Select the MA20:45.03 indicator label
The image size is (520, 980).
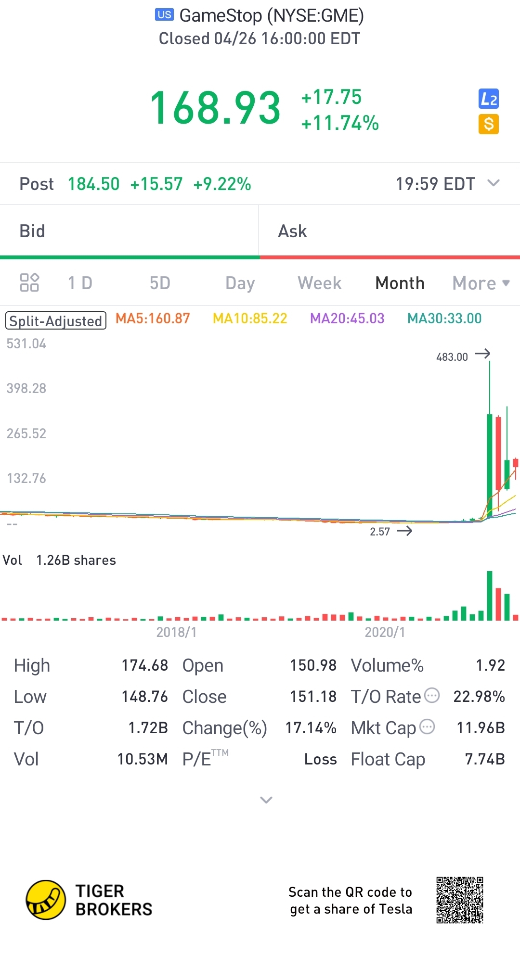click(x=347, y=318)
